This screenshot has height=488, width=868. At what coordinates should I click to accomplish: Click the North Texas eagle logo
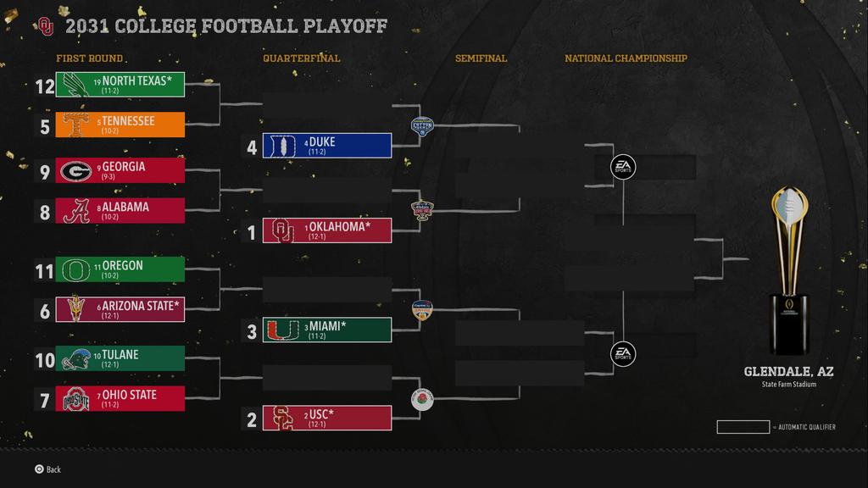[x=75, y=85]
